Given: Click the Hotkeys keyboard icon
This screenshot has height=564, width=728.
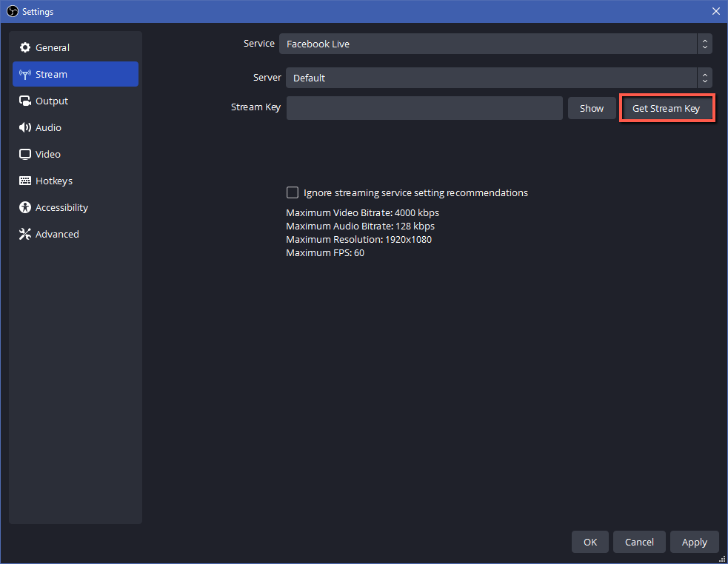Looking at the screenshot, I should (x=25, y=181).
